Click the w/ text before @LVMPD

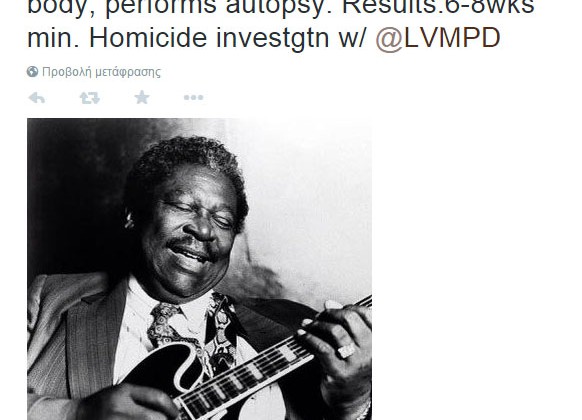click(x=352, y=39)
